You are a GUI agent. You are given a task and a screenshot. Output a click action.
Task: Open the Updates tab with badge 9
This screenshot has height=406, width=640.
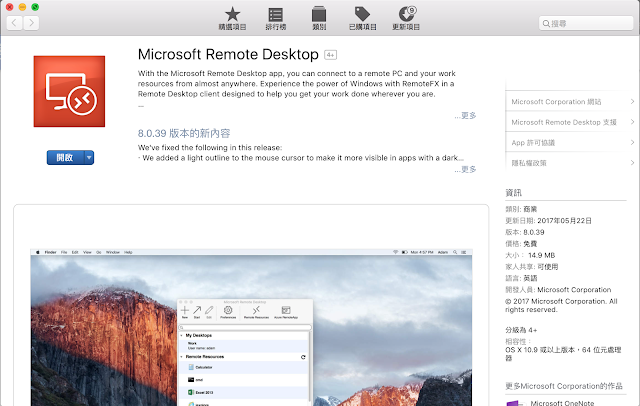pos(406,18)
